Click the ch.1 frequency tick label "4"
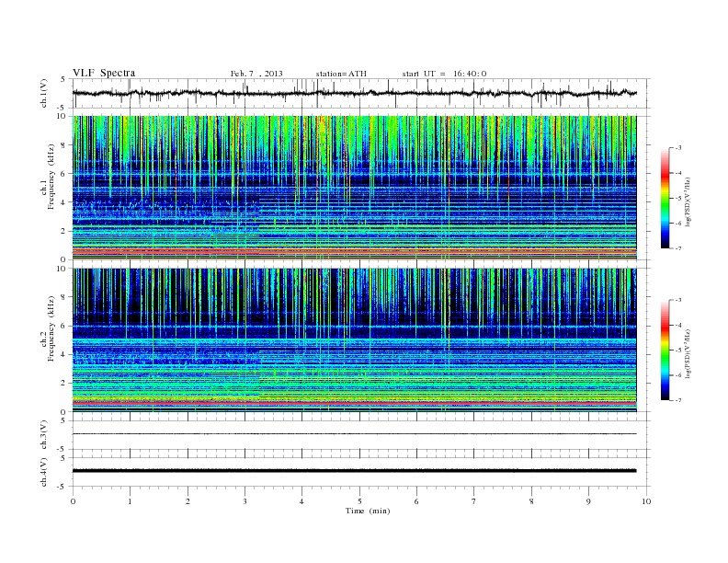This screenshot has height=563, width=728. tap(63, 202)
